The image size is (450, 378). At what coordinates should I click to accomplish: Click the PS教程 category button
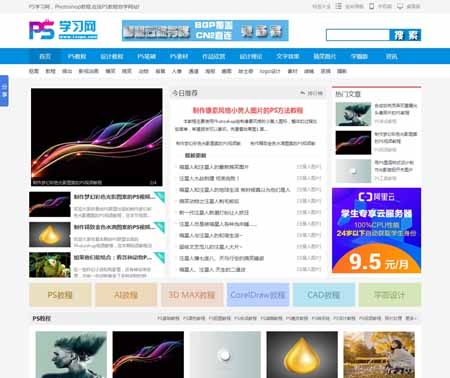coord(60,295)
